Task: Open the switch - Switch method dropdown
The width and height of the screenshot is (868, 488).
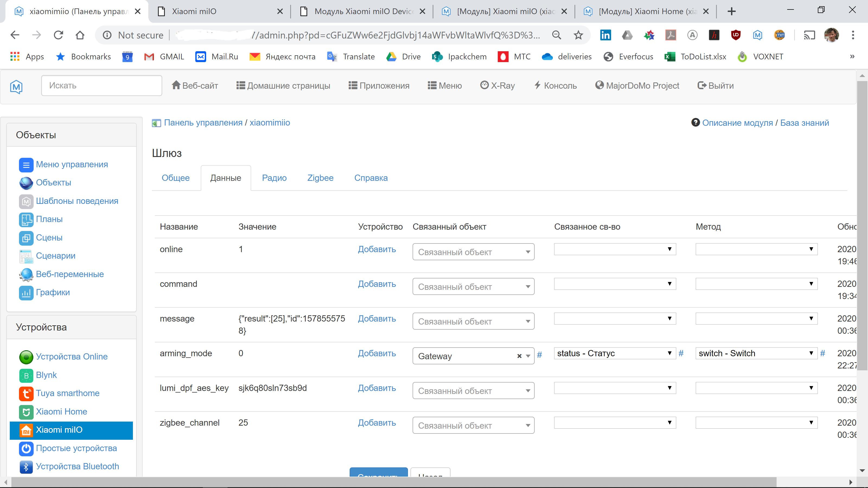Action: [x=756, y=353]
